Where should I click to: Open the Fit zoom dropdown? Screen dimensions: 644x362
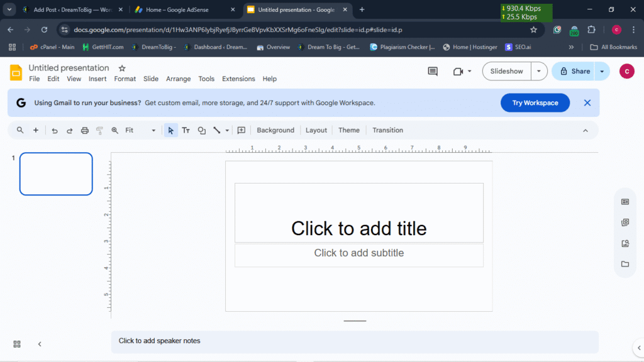(x=140, y=130)
